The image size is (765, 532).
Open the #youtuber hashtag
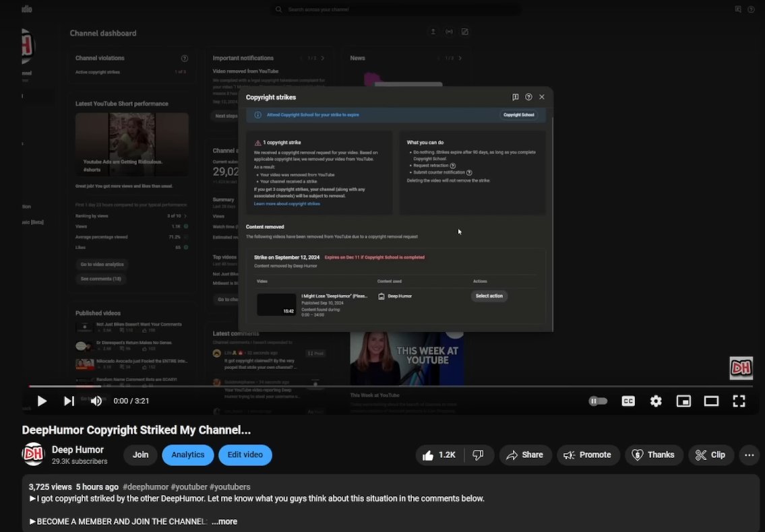point(189,487)
